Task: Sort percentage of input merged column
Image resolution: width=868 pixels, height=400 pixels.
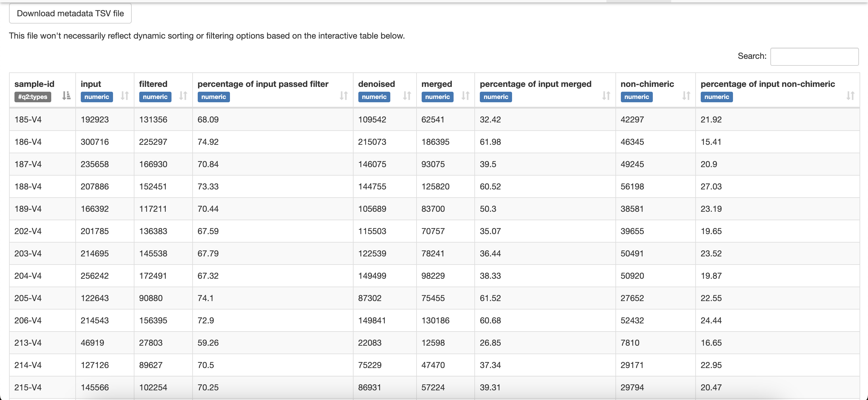Action: [606, 96]
